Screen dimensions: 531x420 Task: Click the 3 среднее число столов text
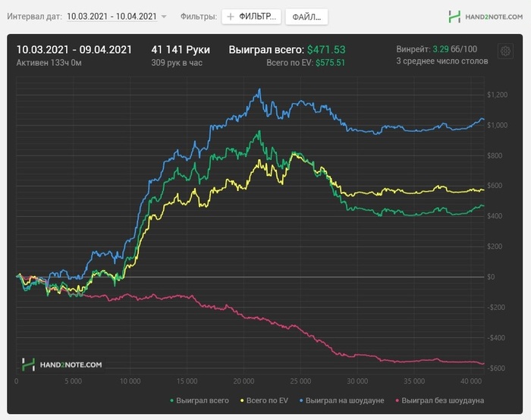[442, 61]
